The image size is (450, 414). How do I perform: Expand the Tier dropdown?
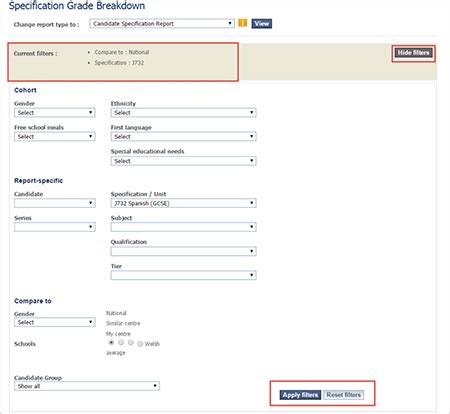point(183,275)
